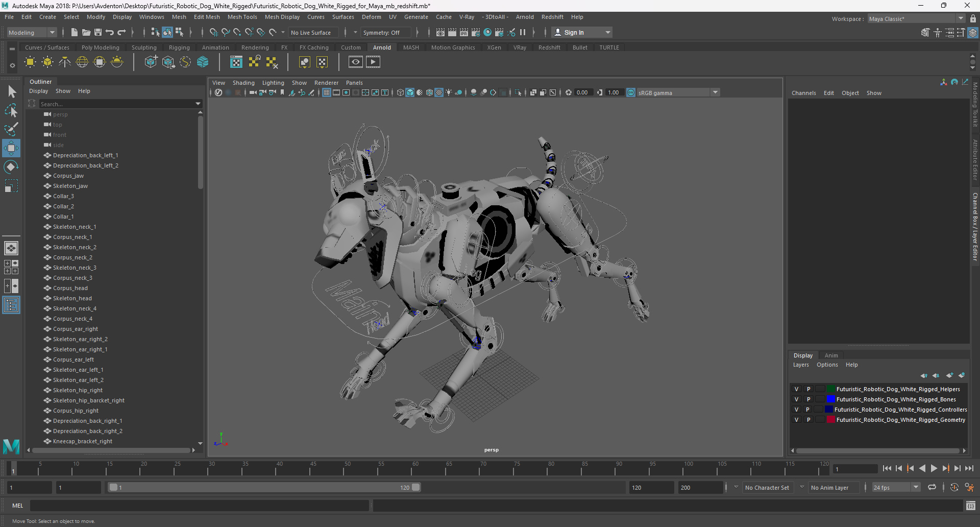980x527 pixels.
Task: Undo last action using toolbar arrow
Action: coord(110,33)
